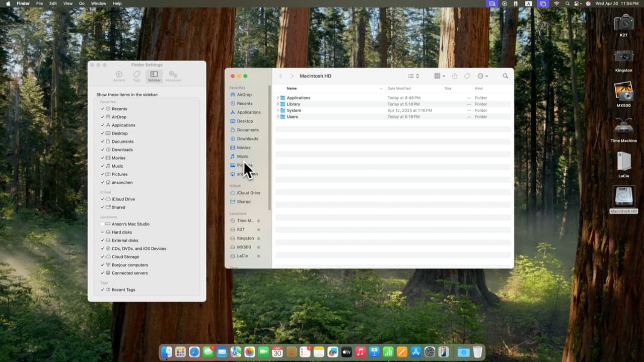Toggle the Recent Tags checkbox

point(103,289)
